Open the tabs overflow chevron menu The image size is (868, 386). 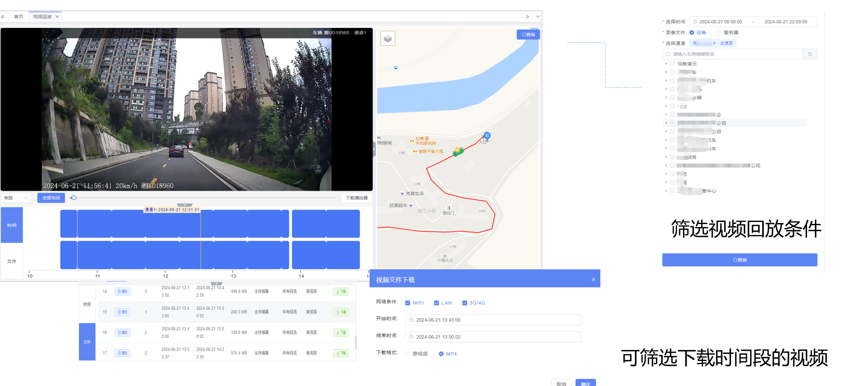pos(538,17)
